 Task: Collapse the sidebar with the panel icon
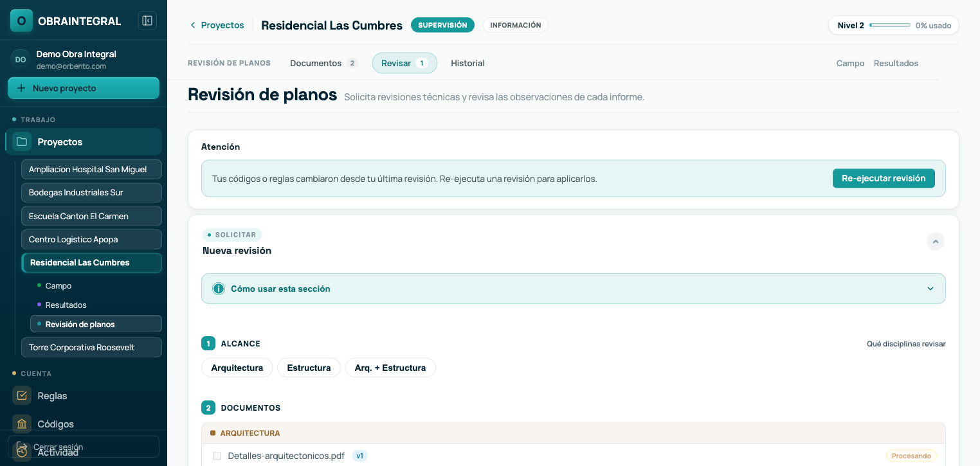(147, 21)
